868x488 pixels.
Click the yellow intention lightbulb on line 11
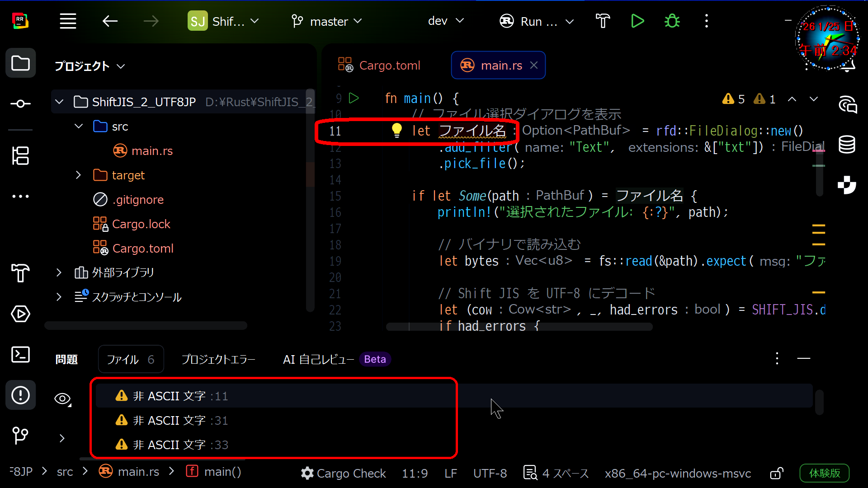coord(396,130)
